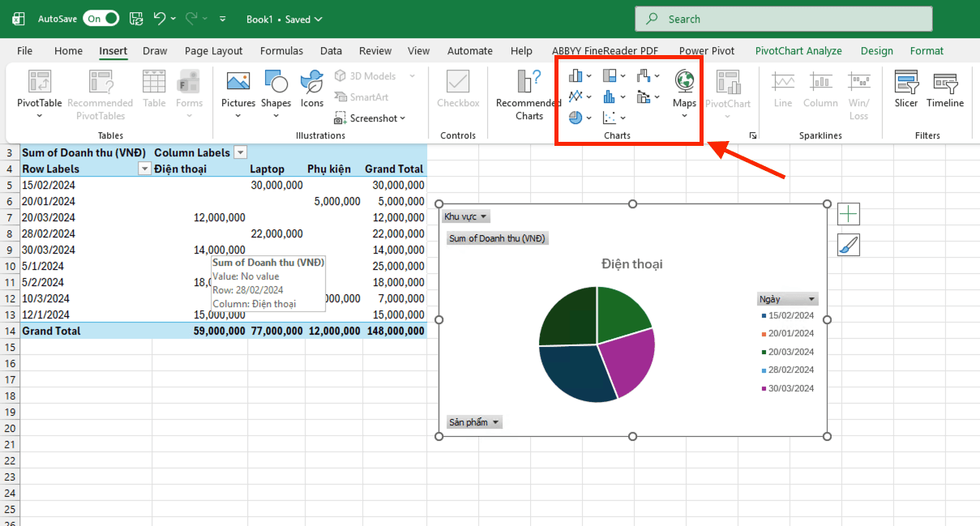Open the Formulas ribbon tab
The image size is (980, 526).
tap(281, 50)
